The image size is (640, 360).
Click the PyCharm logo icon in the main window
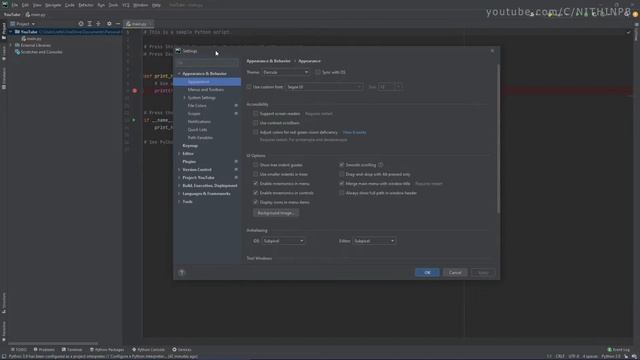tap(5, 5)
